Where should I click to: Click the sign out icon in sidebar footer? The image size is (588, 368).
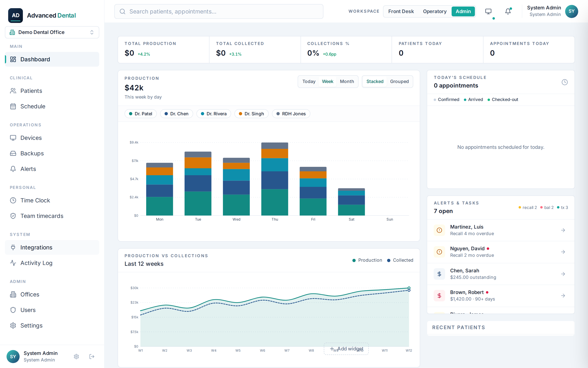pos(92,357)
